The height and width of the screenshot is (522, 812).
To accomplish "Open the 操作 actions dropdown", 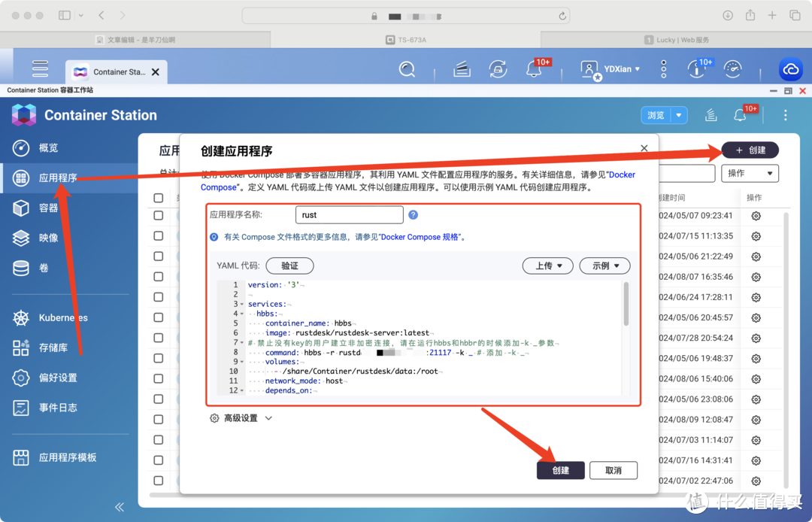I will [x=750, y=174].
